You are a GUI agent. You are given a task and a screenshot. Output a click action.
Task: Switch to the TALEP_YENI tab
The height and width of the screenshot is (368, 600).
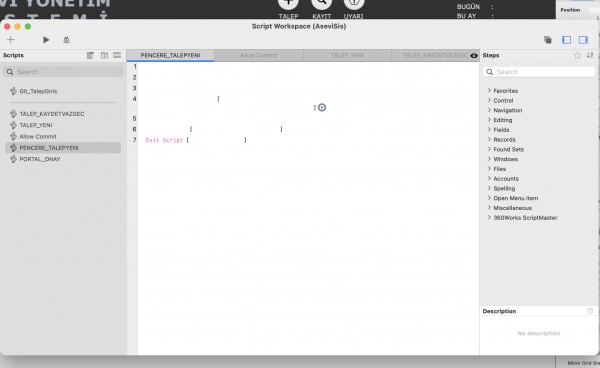point(347,55)
